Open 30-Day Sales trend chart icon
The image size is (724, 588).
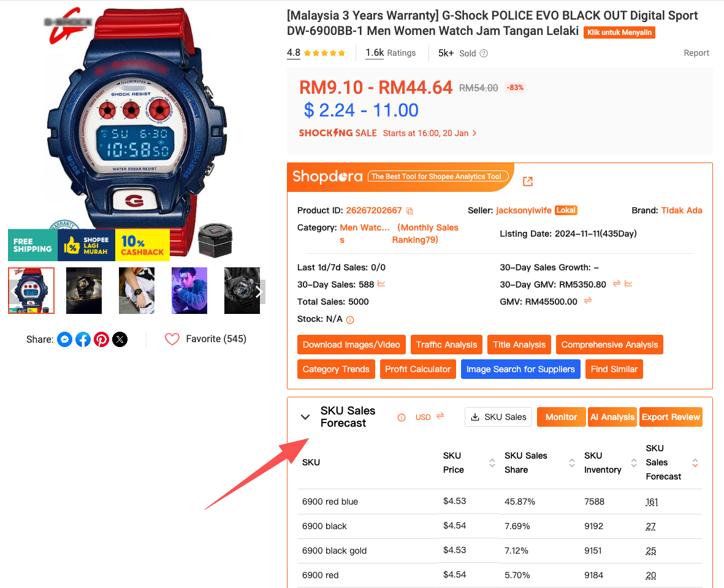(x=381, y=284)
